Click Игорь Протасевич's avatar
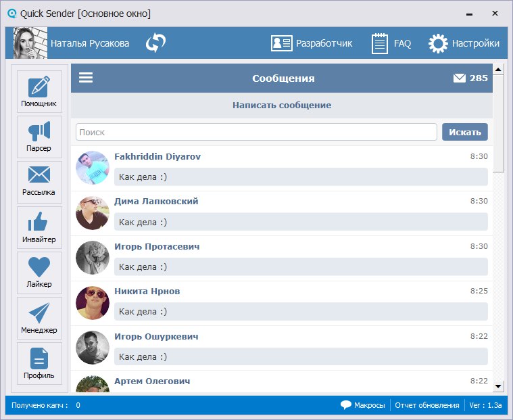This screenshot has width=513, height=420. click(x=93, y=258)
